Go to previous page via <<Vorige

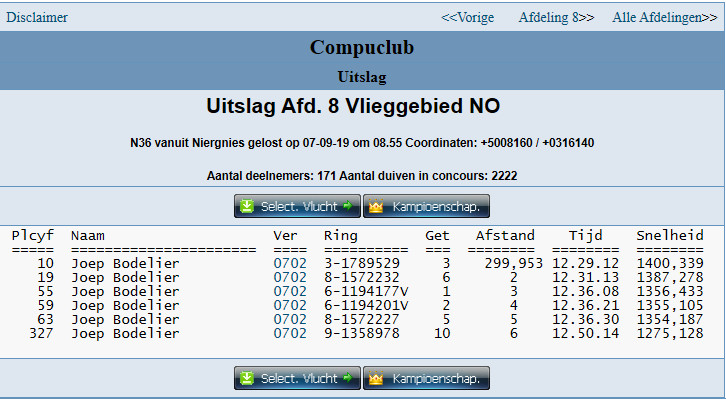click(x=468, y=18)
